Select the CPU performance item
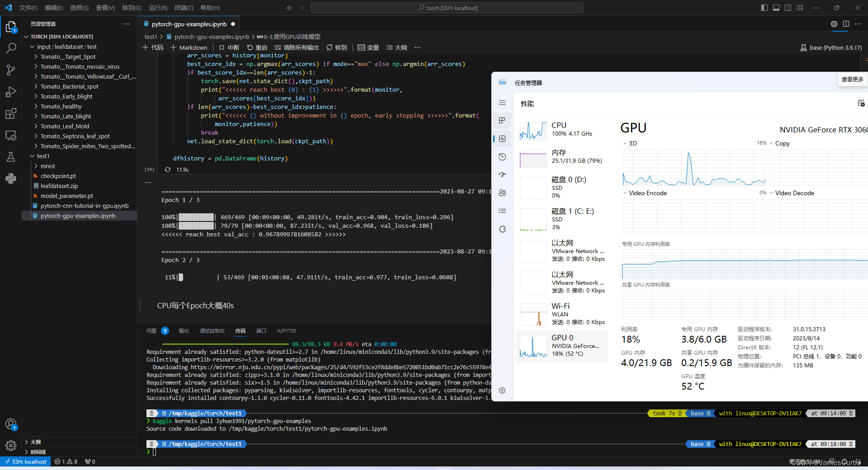 pyautogui.click(x=561, y=131)
